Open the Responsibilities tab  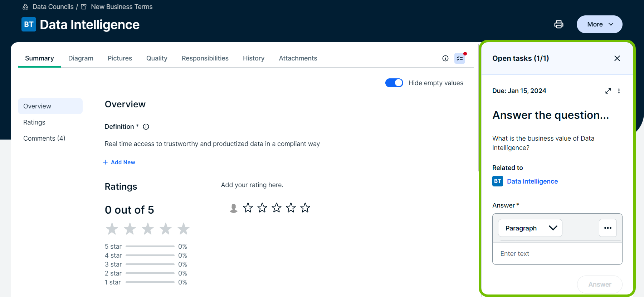pos(205,58)
